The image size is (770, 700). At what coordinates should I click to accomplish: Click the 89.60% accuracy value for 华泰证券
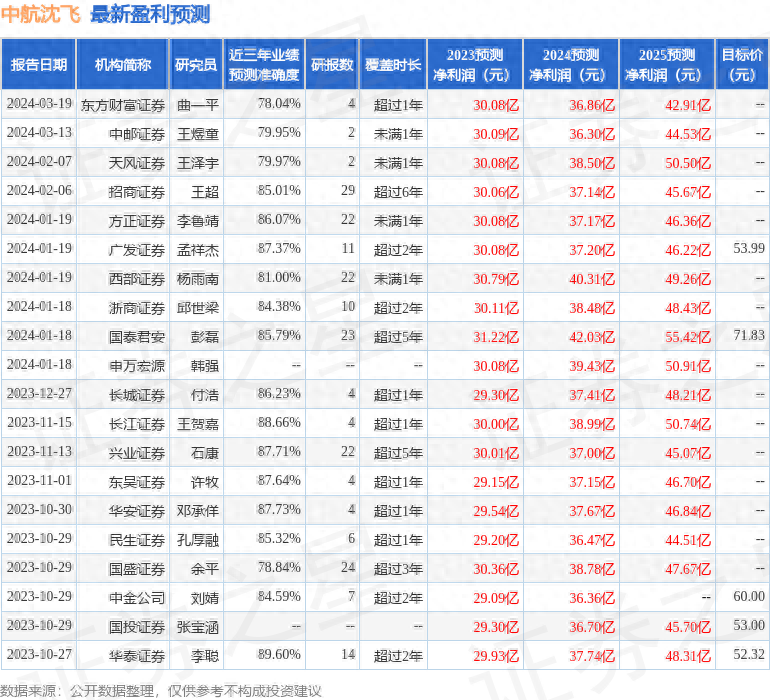278,654
